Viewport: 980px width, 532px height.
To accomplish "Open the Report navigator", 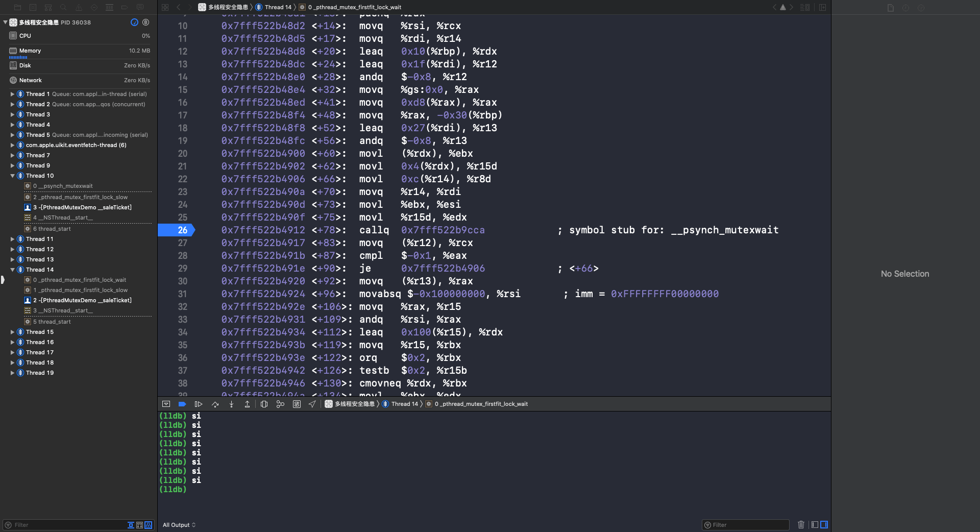I will pyautogui.click(x=140, y=8).
